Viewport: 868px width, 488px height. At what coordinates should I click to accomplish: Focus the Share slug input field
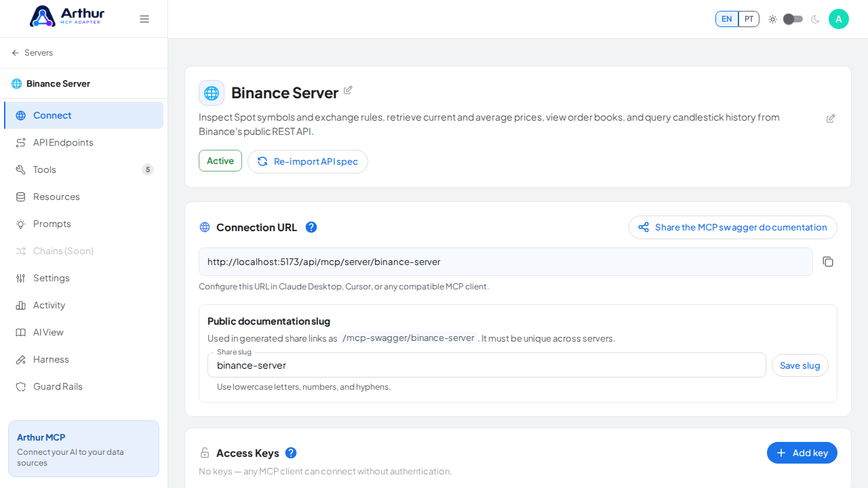coord(487,365)
